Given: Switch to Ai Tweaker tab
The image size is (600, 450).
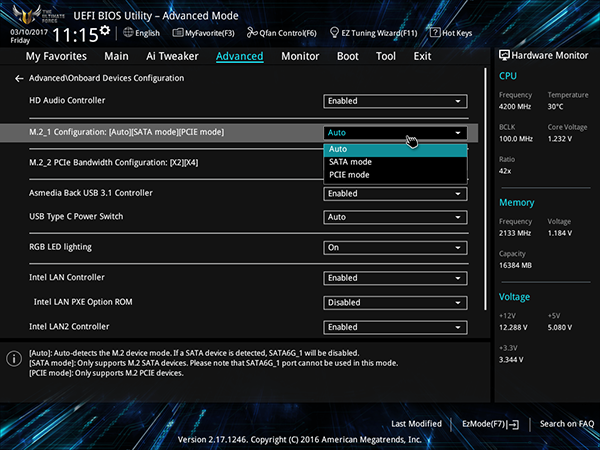Looking at the screenshot, I should [172, 56].
